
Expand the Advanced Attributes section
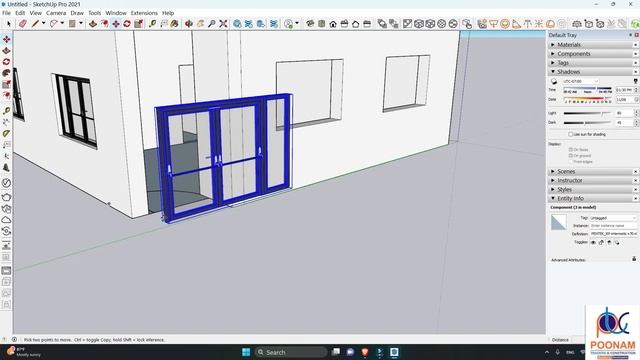(x=569, y=260)
